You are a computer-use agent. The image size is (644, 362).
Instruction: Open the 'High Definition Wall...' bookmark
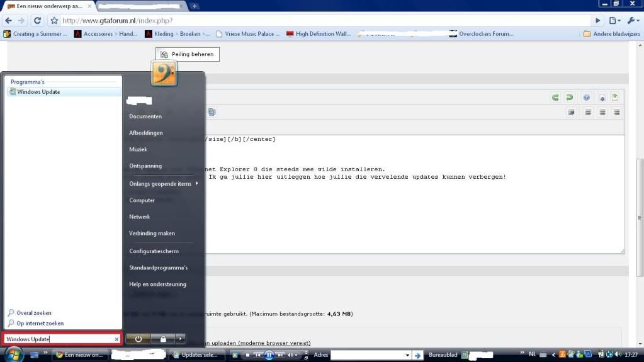(319, 34)
